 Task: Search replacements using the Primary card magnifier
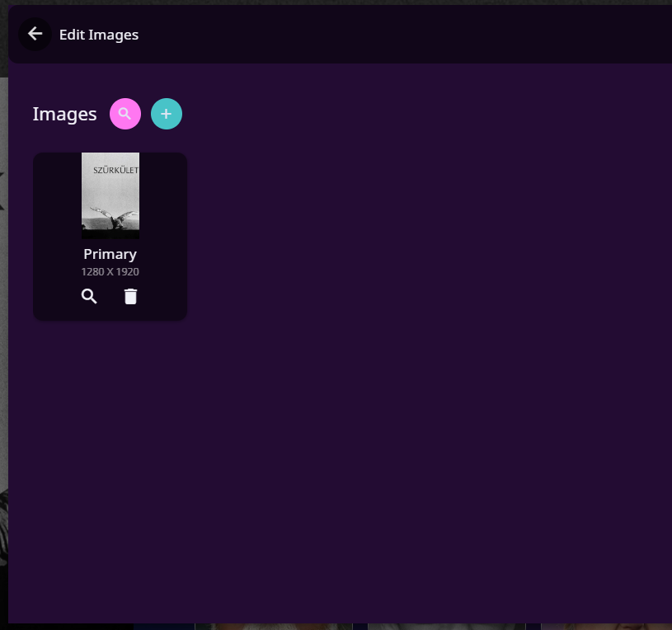click(x=89, y=297)
